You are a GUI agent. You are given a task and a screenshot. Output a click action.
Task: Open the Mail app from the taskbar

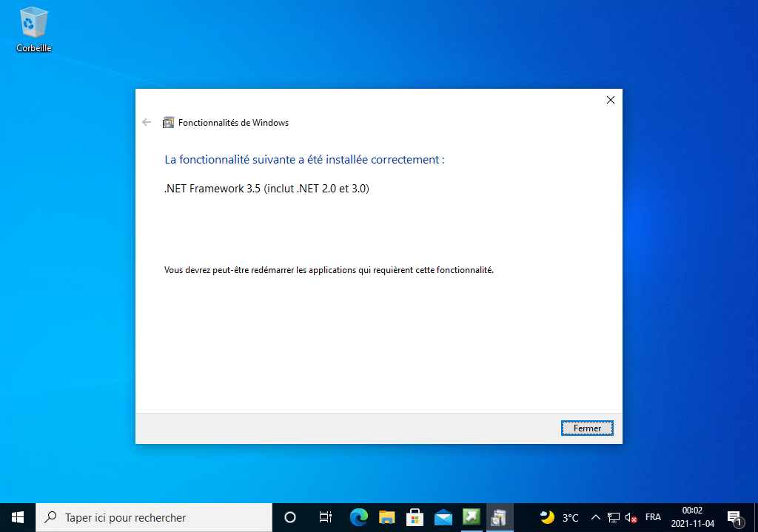443,517
